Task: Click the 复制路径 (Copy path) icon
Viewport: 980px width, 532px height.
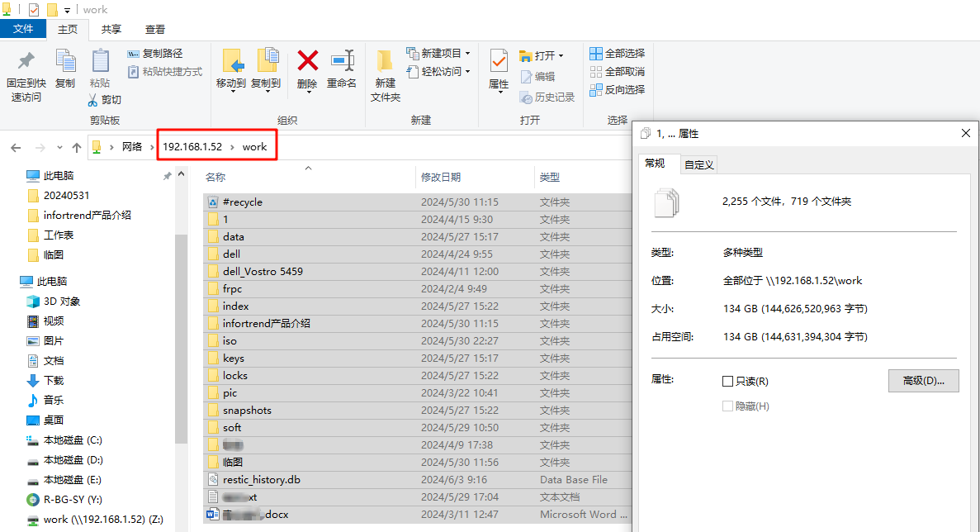Action: pyautogui.click(x=135, y=53)
